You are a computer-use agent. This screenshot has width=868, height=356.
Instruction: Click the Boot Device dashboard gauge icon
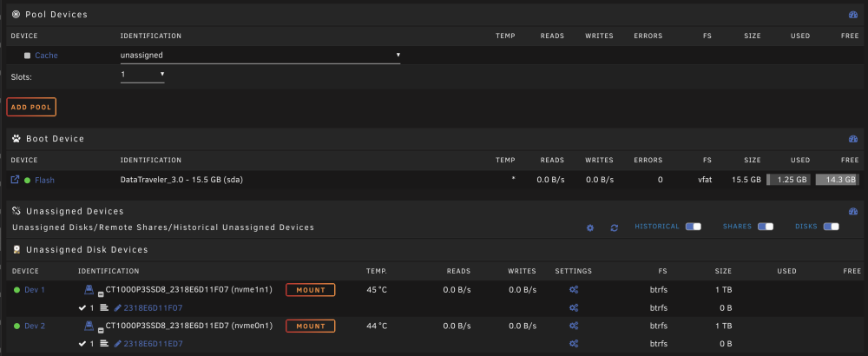click(x=853, y=139)
